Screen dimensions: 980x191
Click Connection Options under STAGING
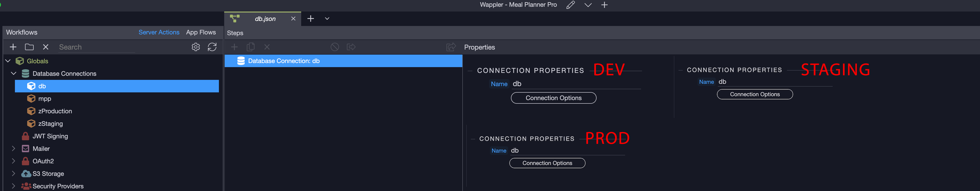[754, 94]
